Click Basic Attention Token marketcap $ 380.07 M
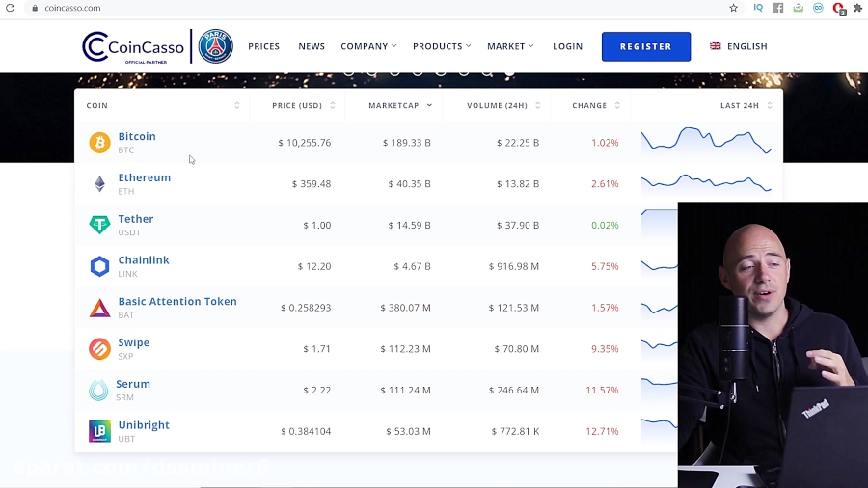This screenshot has width=868, height=488. (405, 308)
